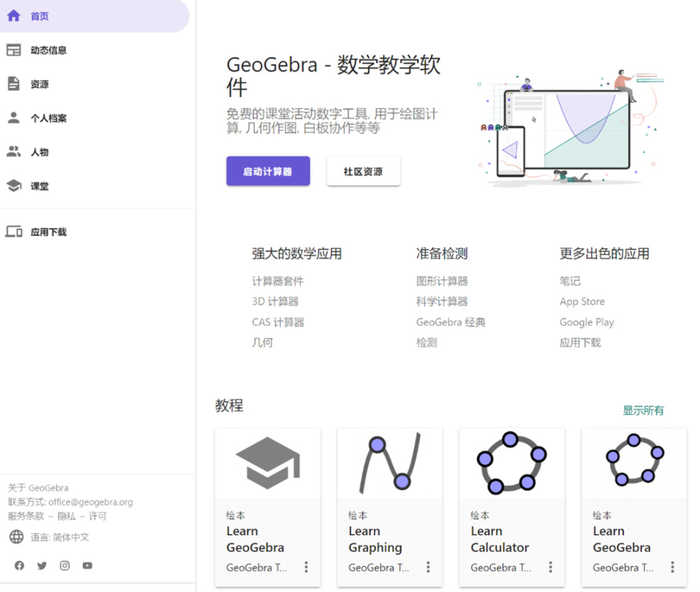Click the 教程 section heading
This screenshot has height=592, width=700.
pyautogui.click(x=229, y=405)
